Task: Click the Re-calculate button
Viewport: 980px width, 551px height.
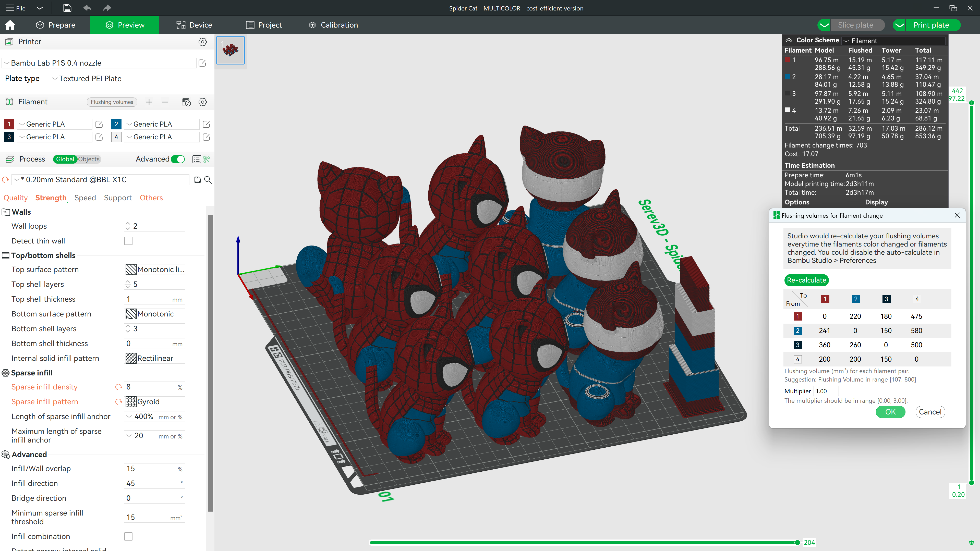Action: tap(806, 280)
